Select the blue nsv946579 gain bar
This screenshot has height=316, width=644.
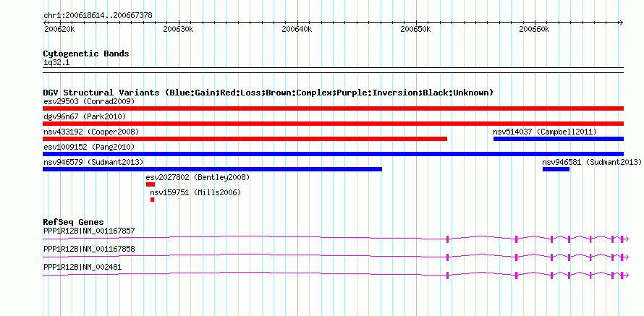(x=212, y=169)
